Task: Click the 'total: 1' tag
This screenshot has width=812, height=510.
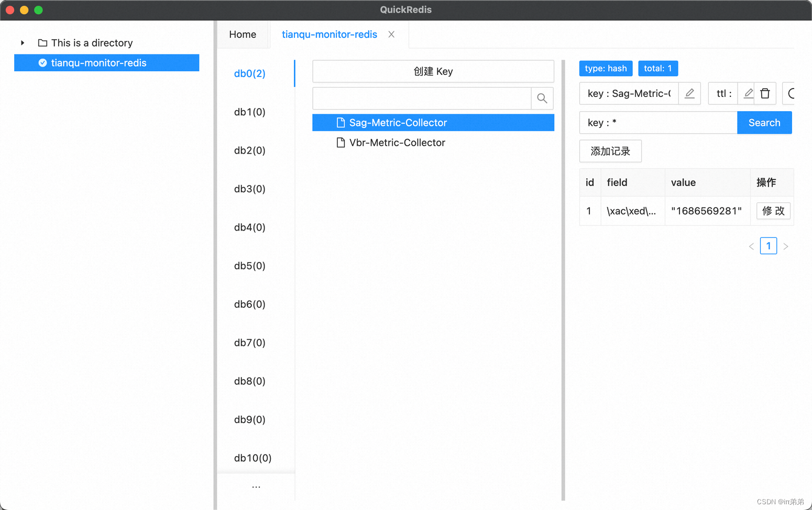Action: tap(658, 68)
